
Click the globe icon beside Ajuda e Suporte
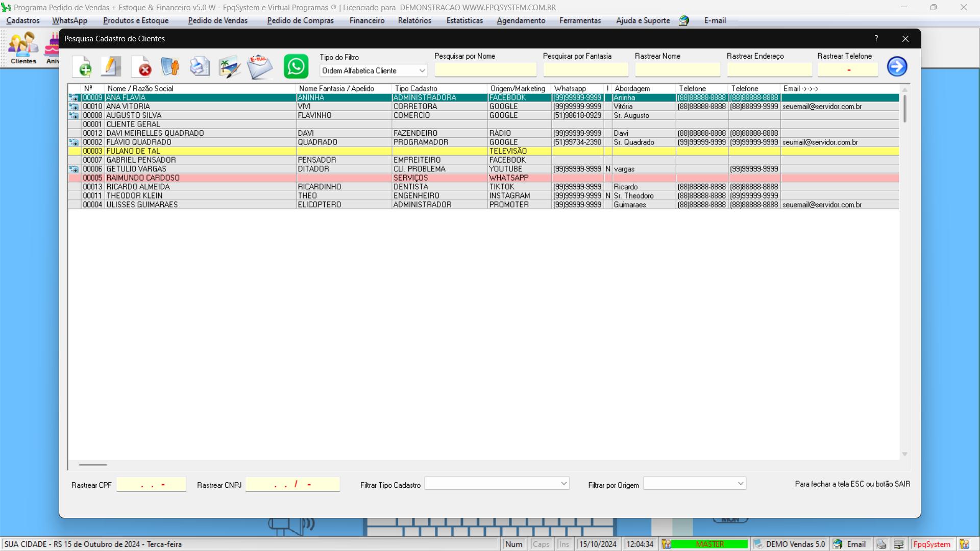pyautogui.click(x=684, y=21)
